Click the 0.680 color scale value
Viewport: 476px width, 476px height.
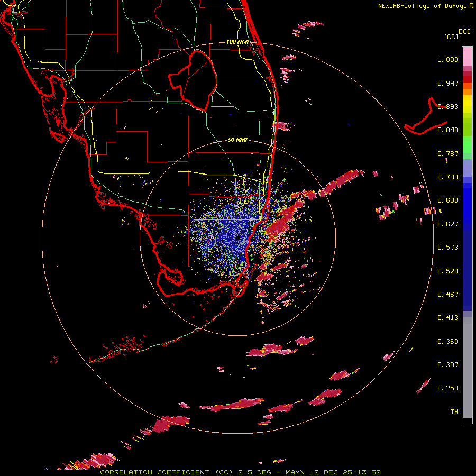click(448, 200)
